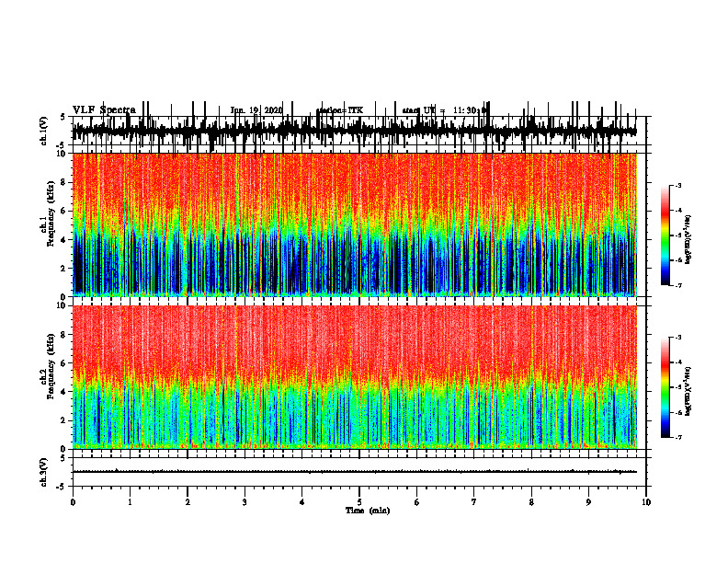This screenshot has width=728, height=563.
Task: Click the ch.2 colorbar log(PSD) unit label
Action: 688,391
